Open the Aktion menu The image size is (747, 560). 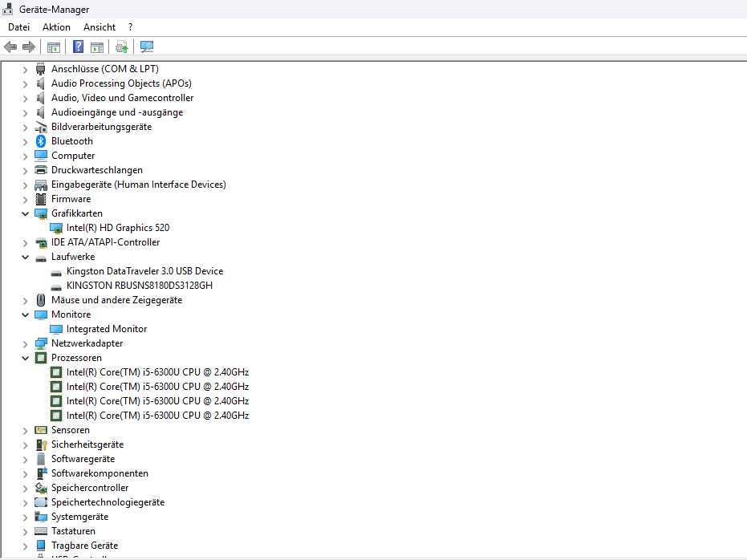(x=56, y=27)
